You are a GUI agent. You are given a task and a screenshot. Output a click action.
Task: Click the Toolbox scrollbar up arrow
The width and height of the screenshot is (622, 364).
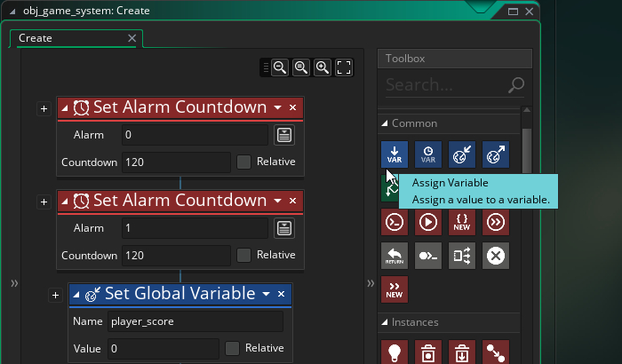click(x=527, y=110)
